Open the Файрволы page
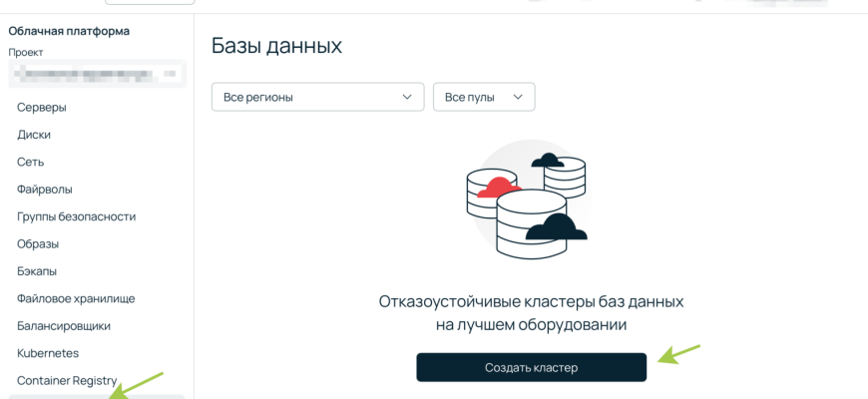This screenshot has width=868, height=399. click(x=45, y=190)
